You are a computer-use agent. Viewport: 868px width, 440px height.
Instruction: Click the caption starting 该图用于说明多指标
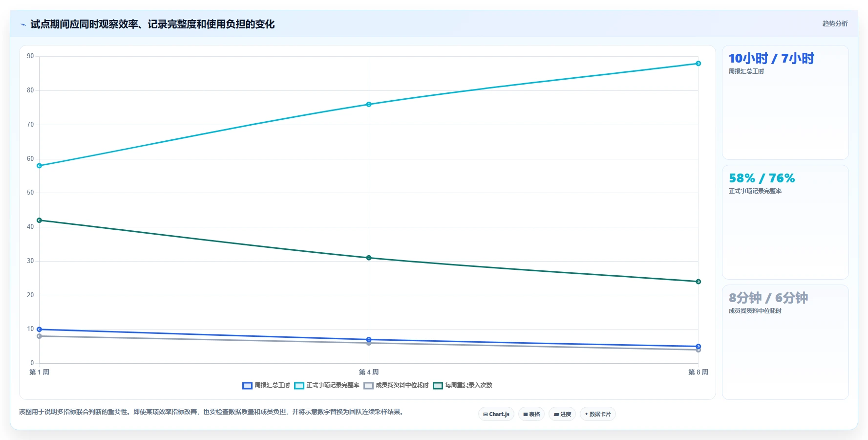point(211,412)
